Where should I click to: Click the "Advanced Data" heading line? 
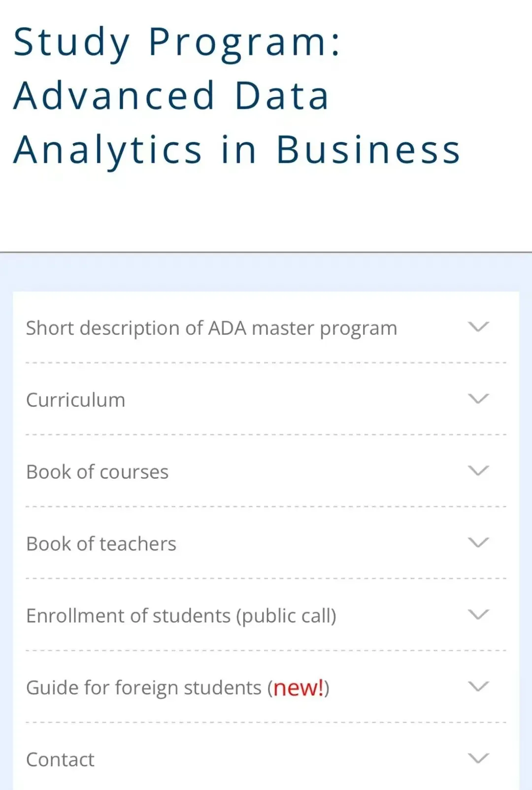[171, 96]
